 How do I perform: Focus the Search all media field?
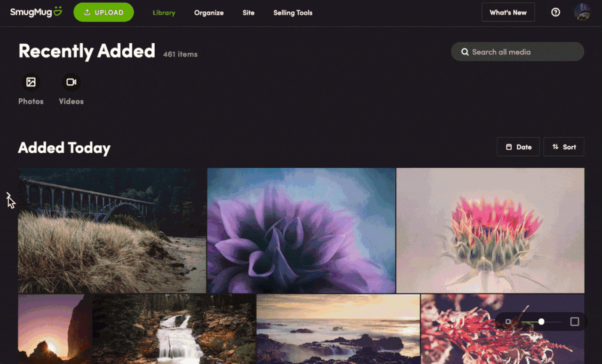click(x=517, y=52)
